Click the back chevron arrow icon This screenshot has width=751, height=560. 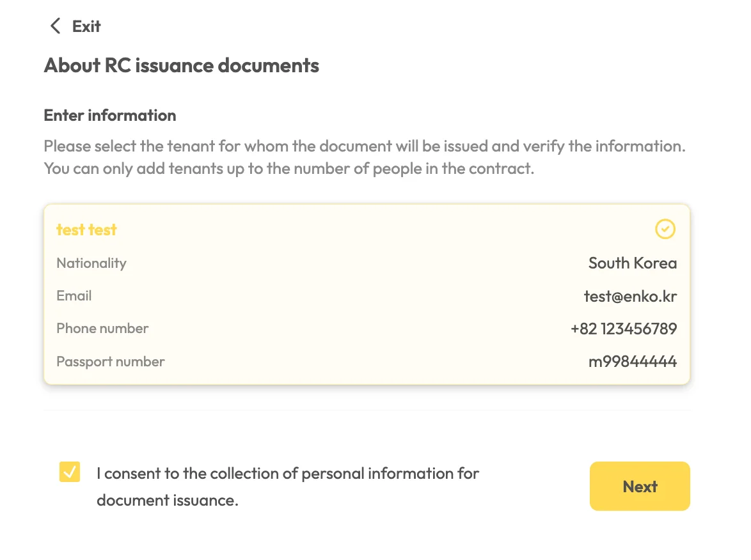point(56,26)
